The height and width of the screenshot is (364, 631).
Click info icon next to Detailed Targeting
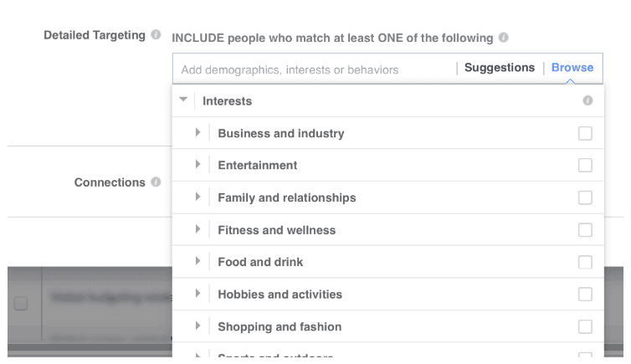click(x=156, y=35)
